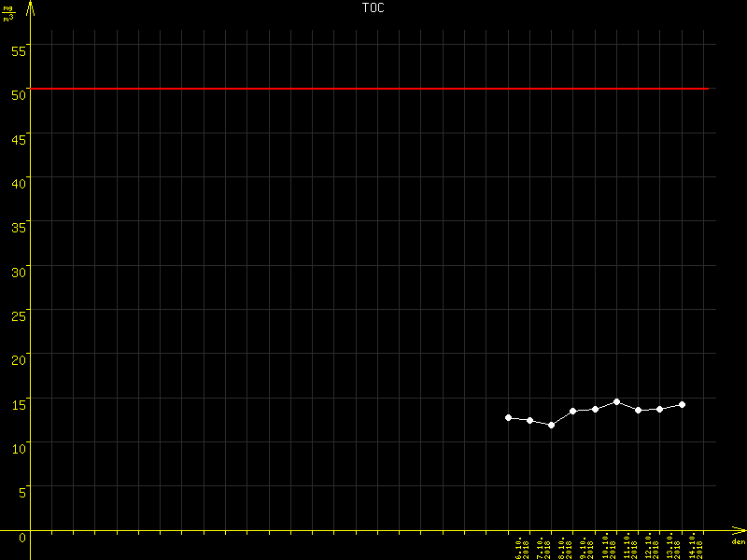The width and height of the screenshot is (747, 560).
Task: Select the 12.10.2018 date label
Action: click(651, 548)
